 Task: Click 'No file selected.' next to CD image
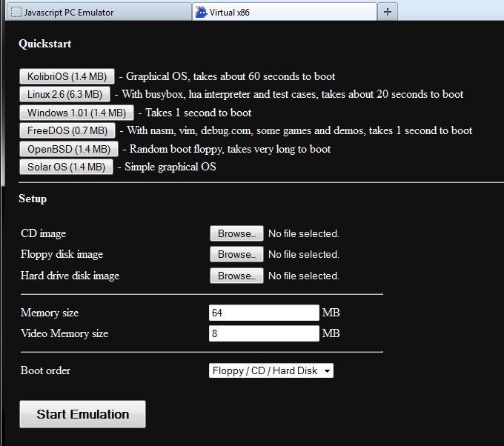click(x=304, y=233)
